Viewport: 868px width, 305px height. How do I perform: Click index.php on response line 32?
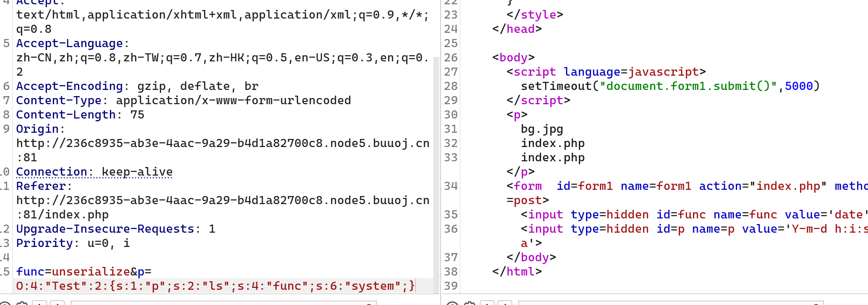[553, 143]
